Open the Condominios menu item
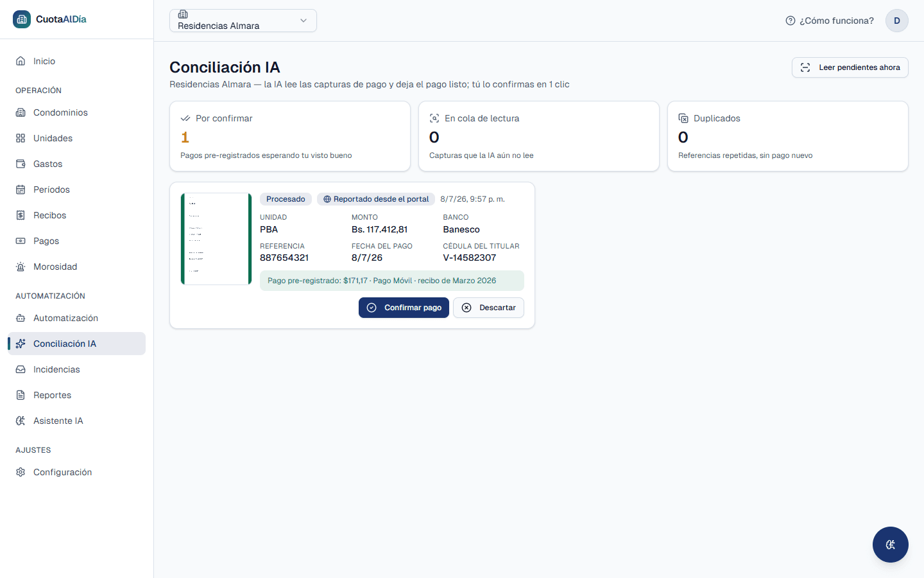924x578 pixels. (76, 112)
